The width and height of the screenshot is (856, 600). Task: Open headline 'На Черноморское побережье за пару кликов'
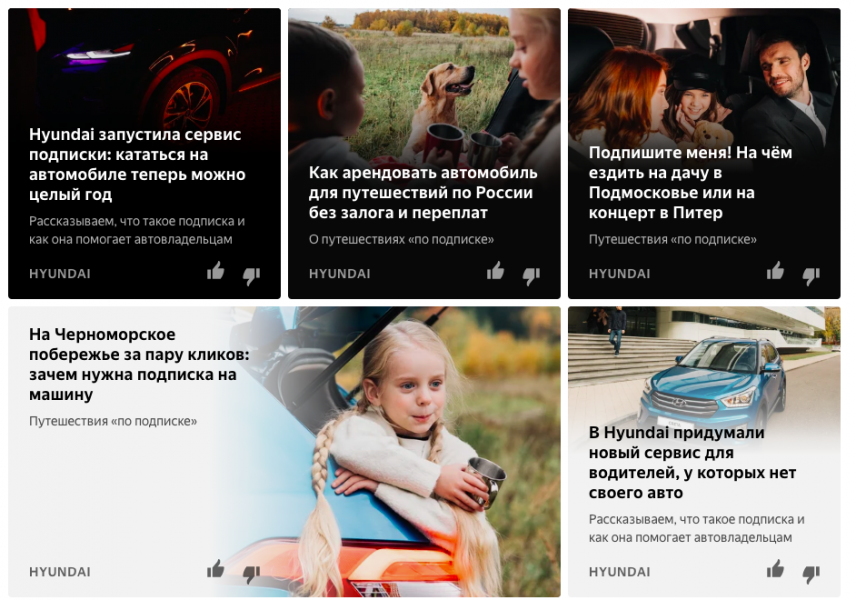click(x=139, y=364)
